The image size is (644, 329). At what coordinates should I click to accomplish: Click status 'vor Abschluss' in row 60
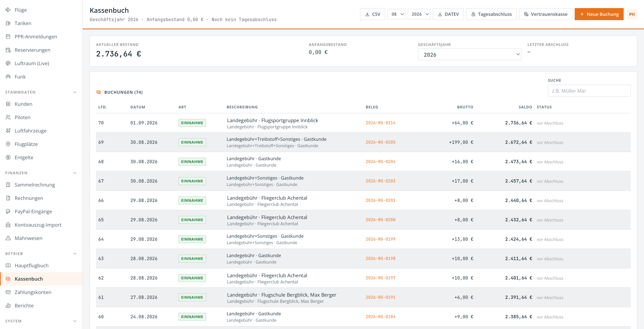tap(550, 317)
